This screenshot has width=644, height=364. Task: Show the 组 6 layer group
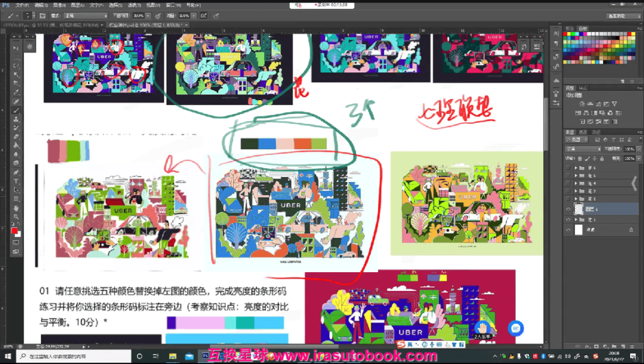click(x=568, y=168)
